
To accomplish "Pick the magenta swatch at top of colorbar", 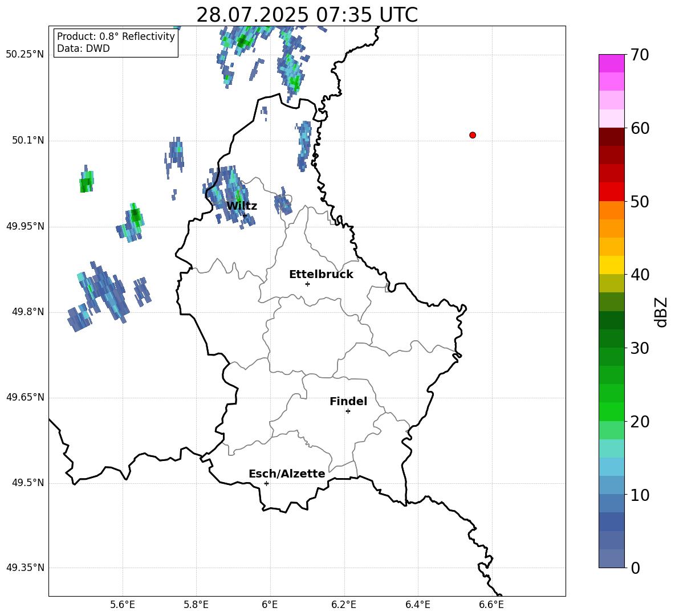I will (612, 63).
